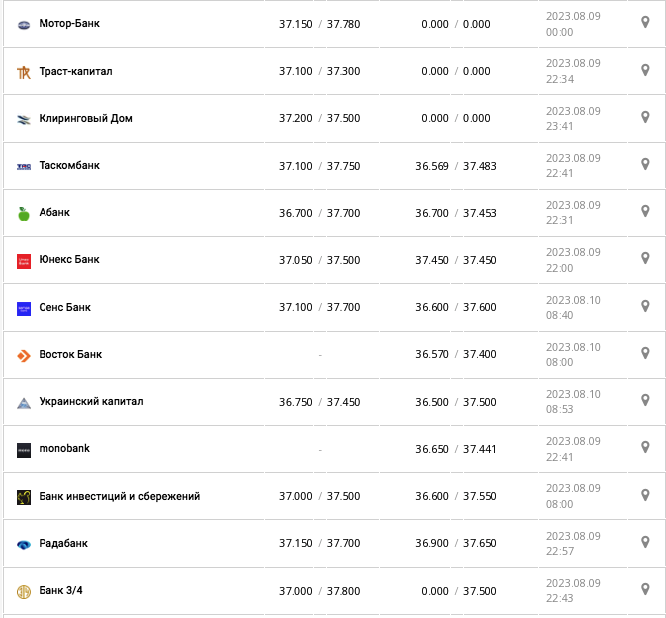Open the Мотор-Банк bank link

click(69, 23)
